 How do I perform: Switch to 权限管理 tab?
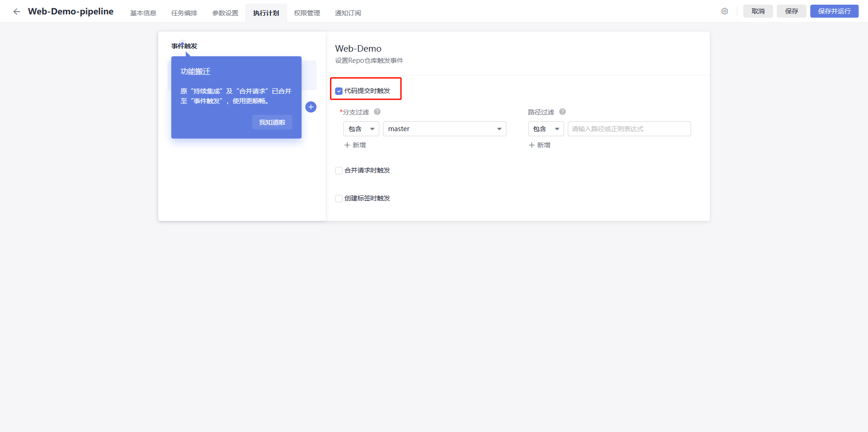[x=307, y=13]
